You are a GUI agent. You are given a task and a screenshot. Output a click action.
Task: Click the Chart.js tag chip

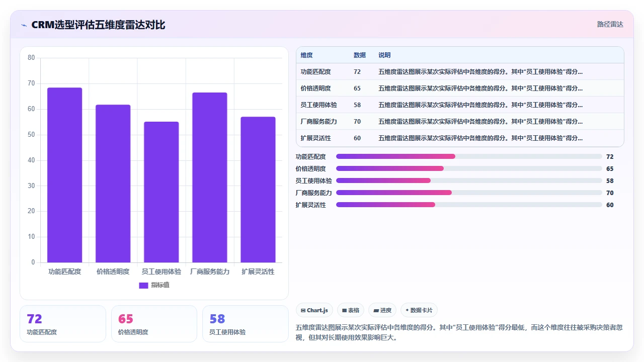(314, 310)
